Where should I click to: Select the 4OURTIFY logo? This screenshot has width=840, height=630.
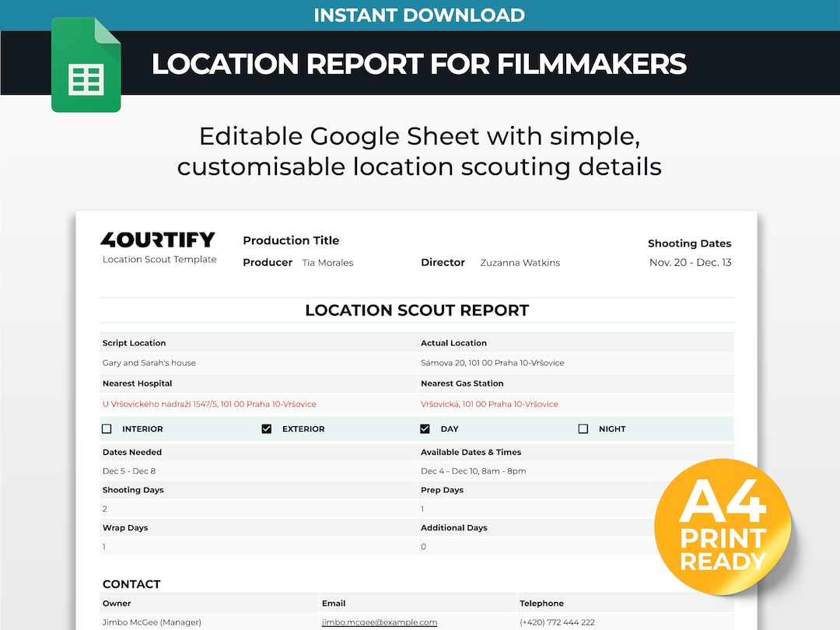[159, 240]
